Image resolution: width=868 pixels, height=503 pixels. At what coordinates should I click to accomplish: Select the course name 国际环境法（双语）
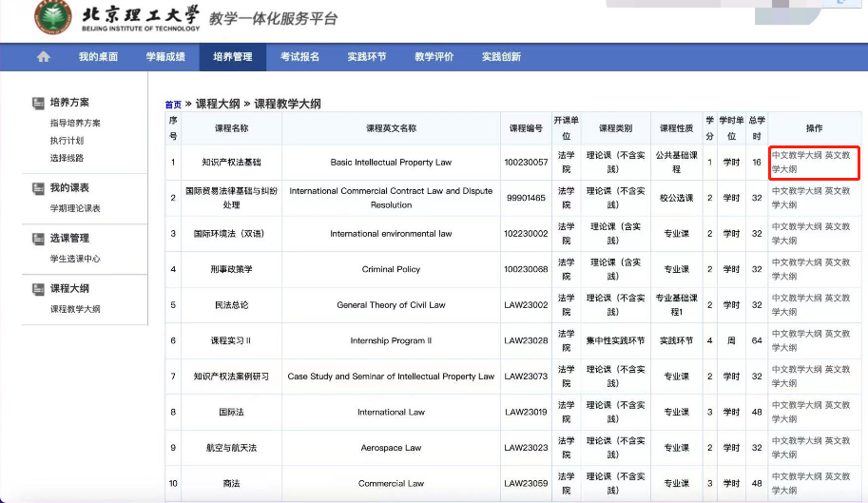point(231,234)
